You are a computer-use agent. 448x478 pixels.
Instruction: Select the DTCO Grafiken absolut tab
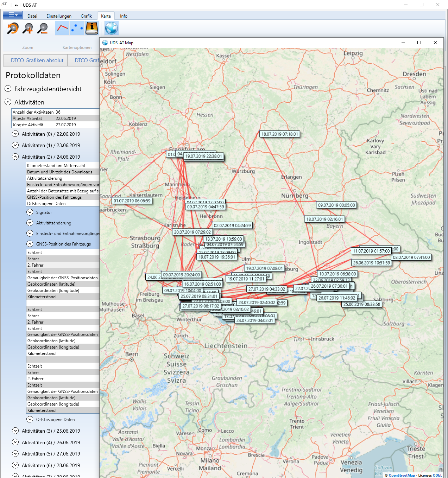(x=37, y=60)
